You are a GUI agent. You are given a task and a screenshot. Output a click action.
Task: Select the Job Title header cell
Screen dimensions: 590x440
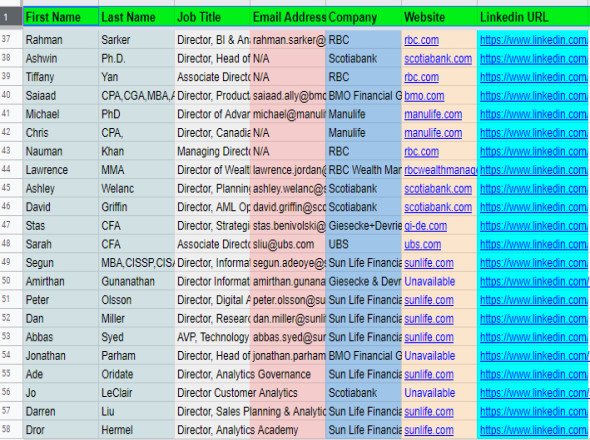pos(212,17)
